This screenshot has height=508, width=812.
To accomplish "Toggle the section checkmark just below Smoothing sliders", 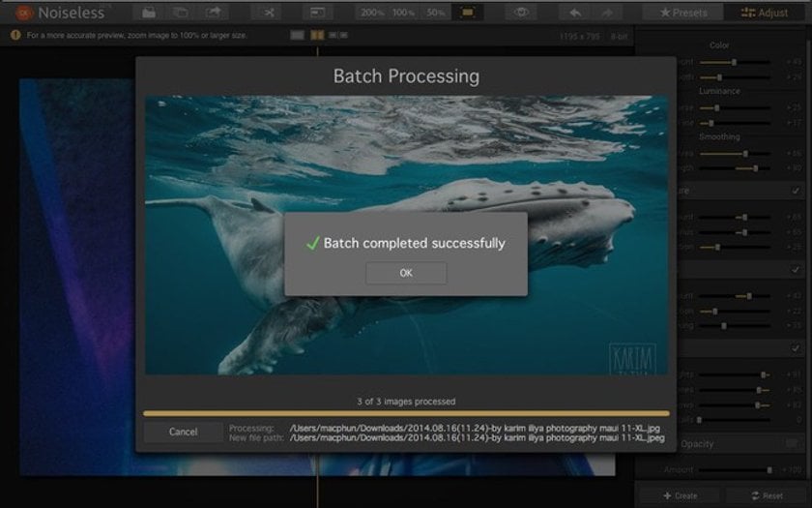I will tap(796, 191).
